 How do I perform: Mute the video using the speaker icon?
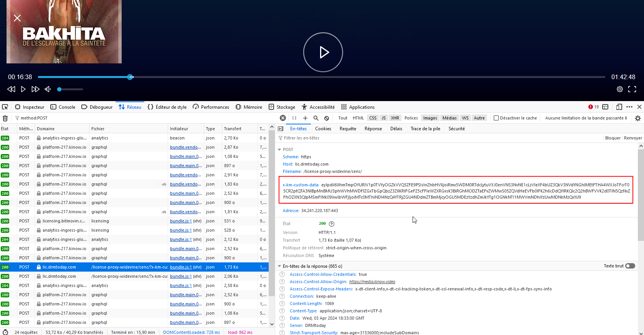click(48, 89)
